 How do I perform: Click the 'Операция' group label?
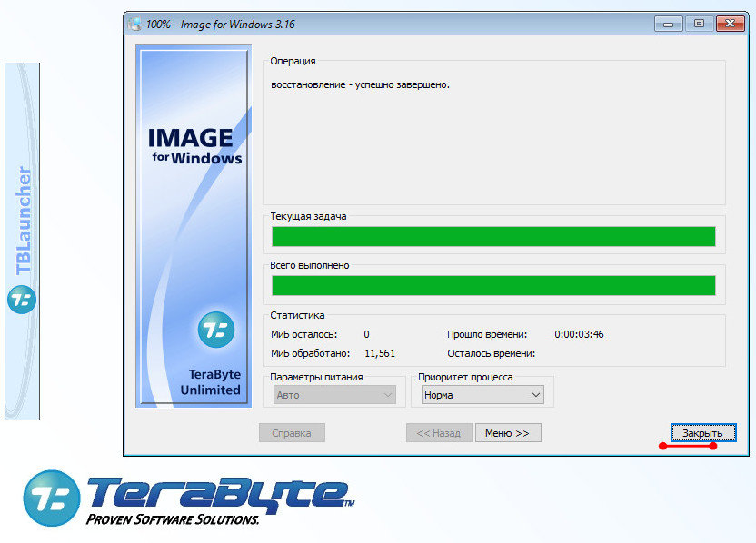293,61
